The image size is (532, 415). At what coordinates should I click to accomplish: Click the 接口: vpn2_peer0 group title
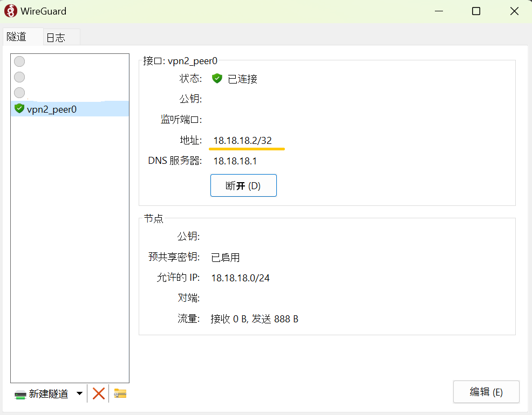coord(180,61)
